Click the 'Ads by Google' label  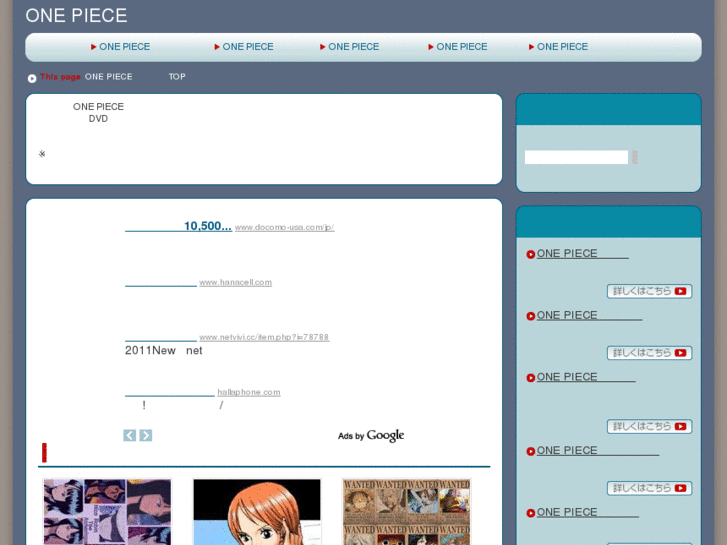[371, 436]
